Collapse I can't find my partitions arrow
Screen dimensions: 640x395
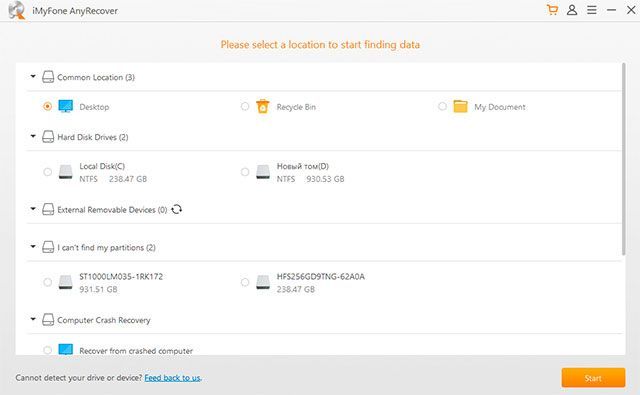pyautogui.click(x=33, y=246)
